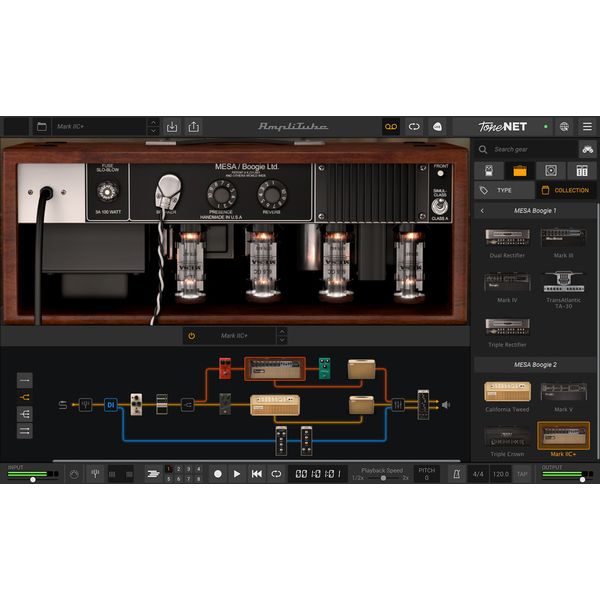The image size is (600, 600).
Task: Select the COLLECTION filter tab
Action: (566, 190)
